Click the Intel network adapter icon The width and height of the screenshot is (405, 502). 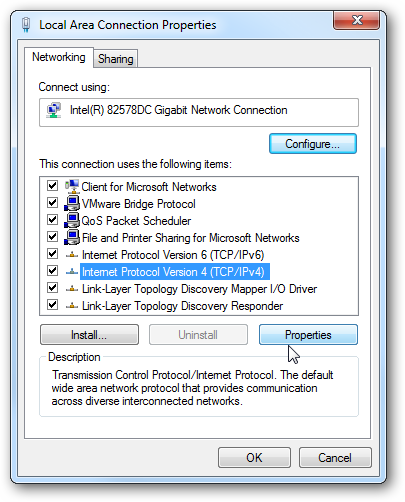54,110
